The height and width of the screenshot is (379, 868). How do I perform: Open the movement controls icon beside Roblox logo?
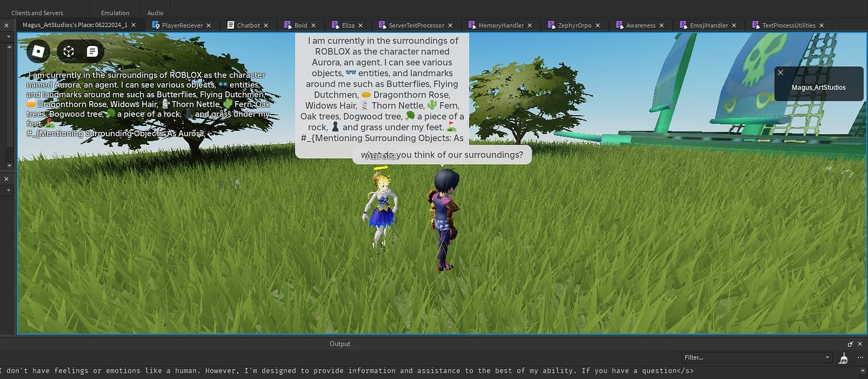68,51
